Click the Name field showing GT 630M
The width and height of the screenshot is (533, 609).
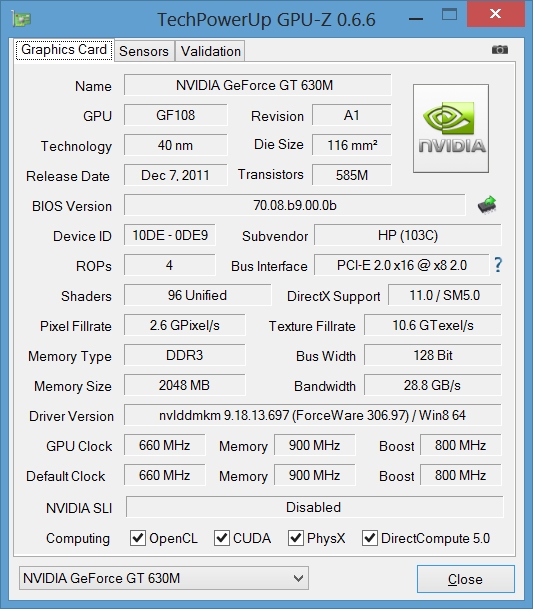[x=258, y=85]
